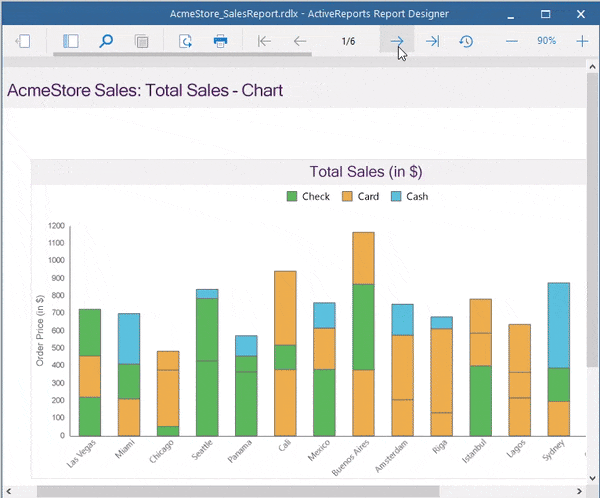This screenshot has width=600, height=498.
Task: Click the Total Sales (in $) chart title
Action: [x=366, y=171]
